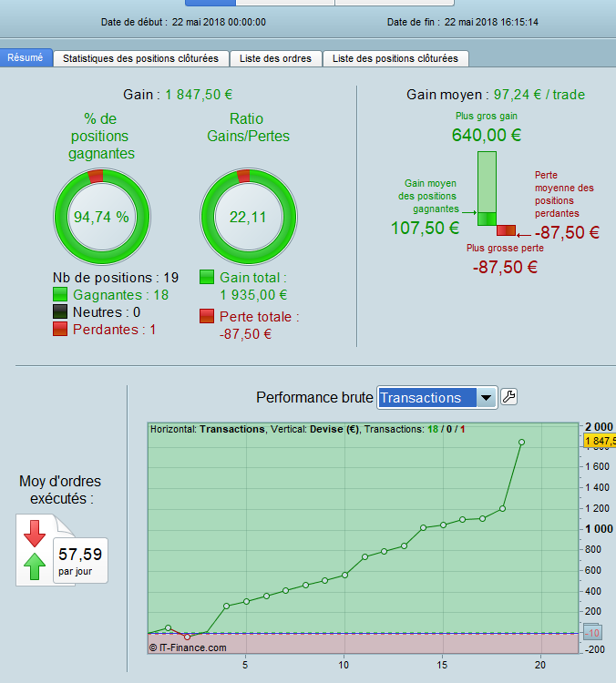Click the largest gain green bar
This screenshot has width=616, height=683.
[487, 189]
